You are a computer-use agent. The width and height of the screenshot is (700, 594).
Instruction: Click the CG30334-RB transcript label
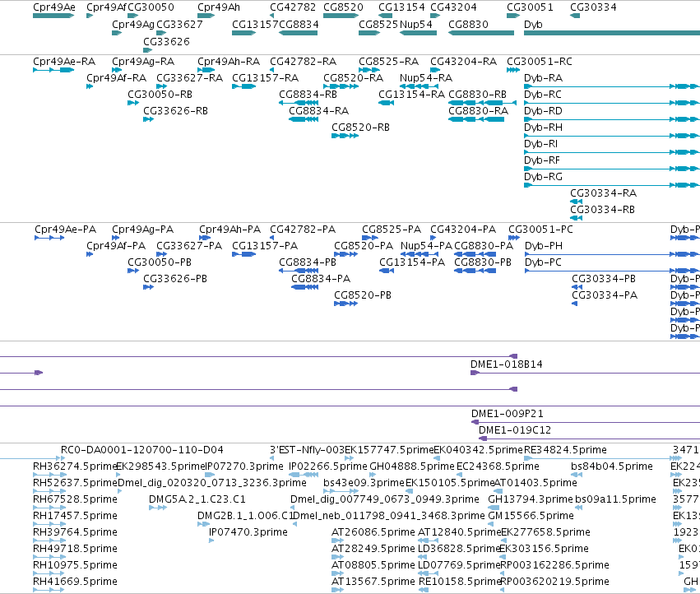pyautogui.click(x=602, y=210)
